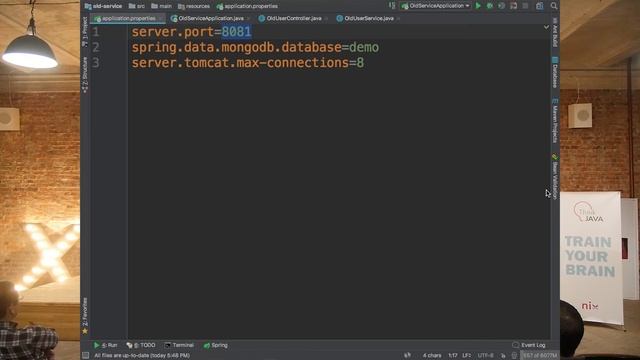Viewport: 640px width, 360px height.
Task: Click the src folder breadcrumb
Action: [137, 6]
